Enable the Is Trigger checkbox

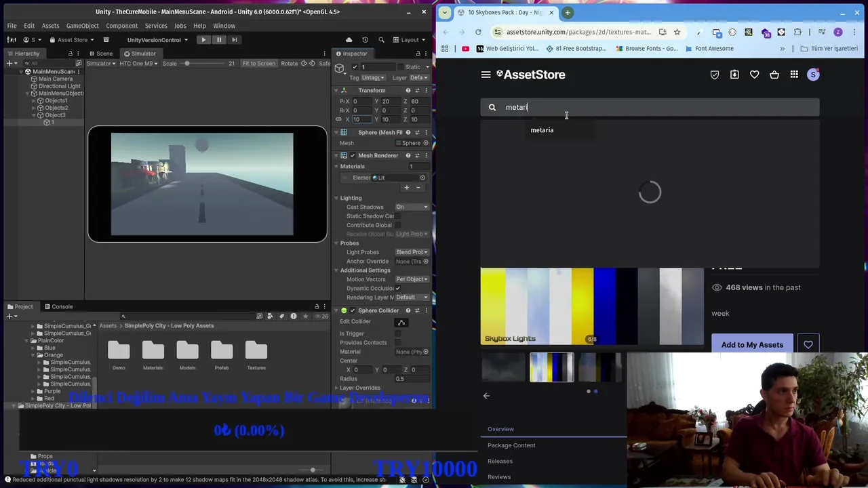pyautogui.click(x=398, y=333)
